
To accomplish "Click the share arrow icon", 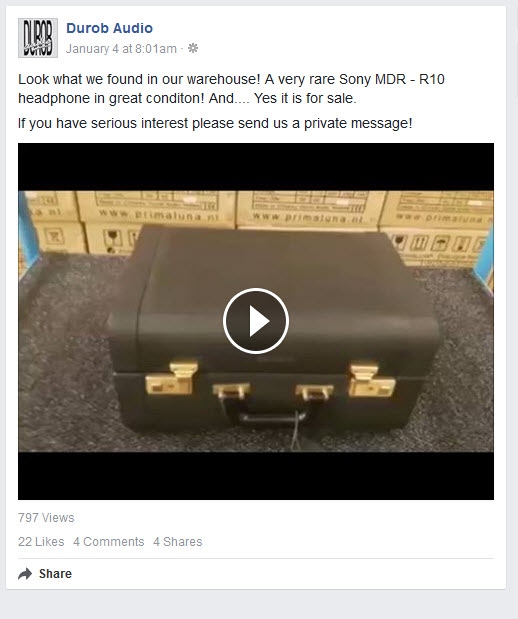I will [25, 574].
